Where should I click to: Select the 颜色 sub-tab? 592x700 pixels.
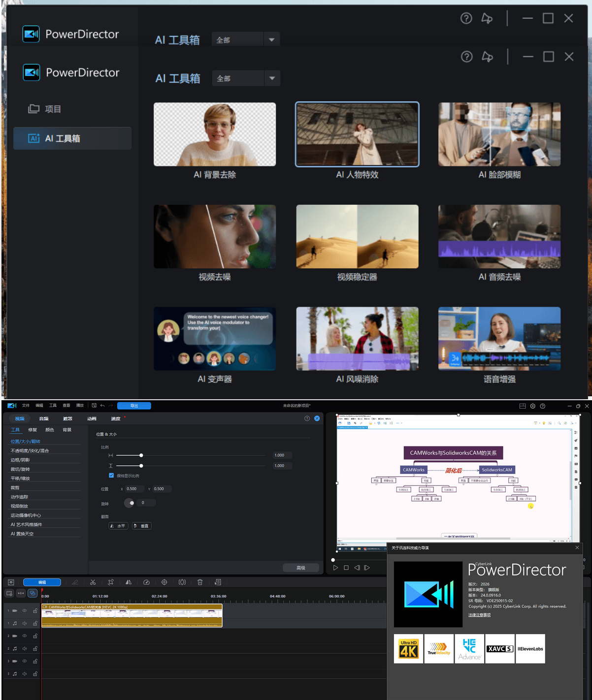(50, 430)
